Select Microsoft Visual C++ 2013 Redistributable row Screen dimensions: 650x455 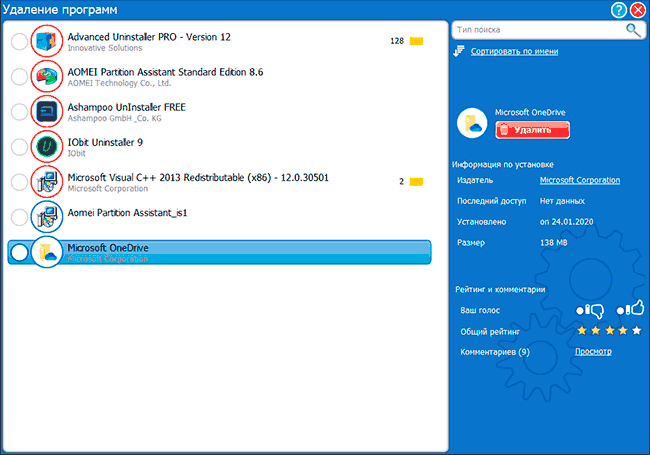220,182
